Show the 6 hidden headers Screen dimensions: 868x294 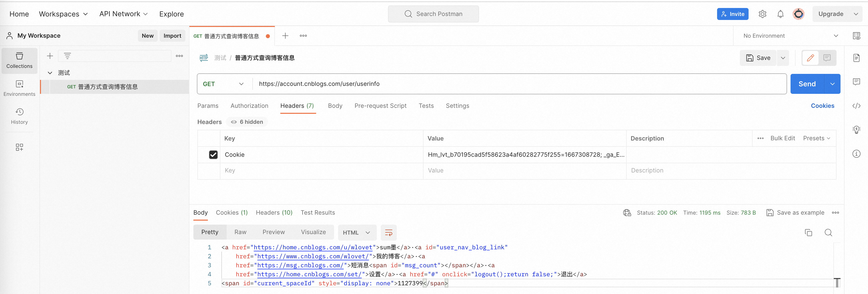(247, 122)
